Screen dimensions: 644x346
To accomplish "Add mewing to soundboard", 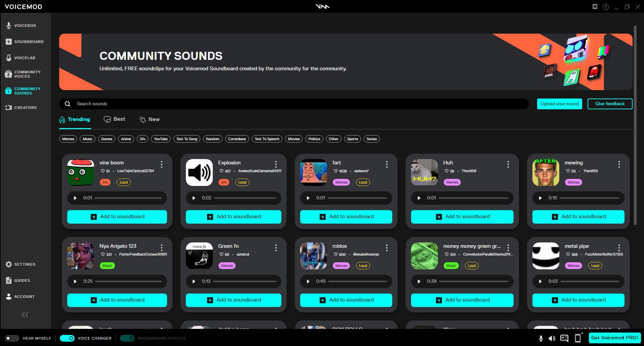I will 578,217.
